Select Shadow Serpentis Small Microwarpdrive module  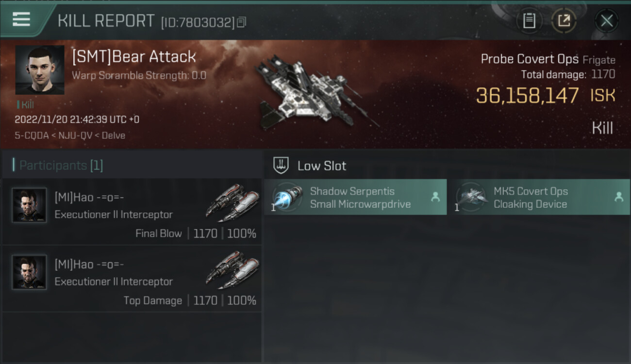(355, 197)
